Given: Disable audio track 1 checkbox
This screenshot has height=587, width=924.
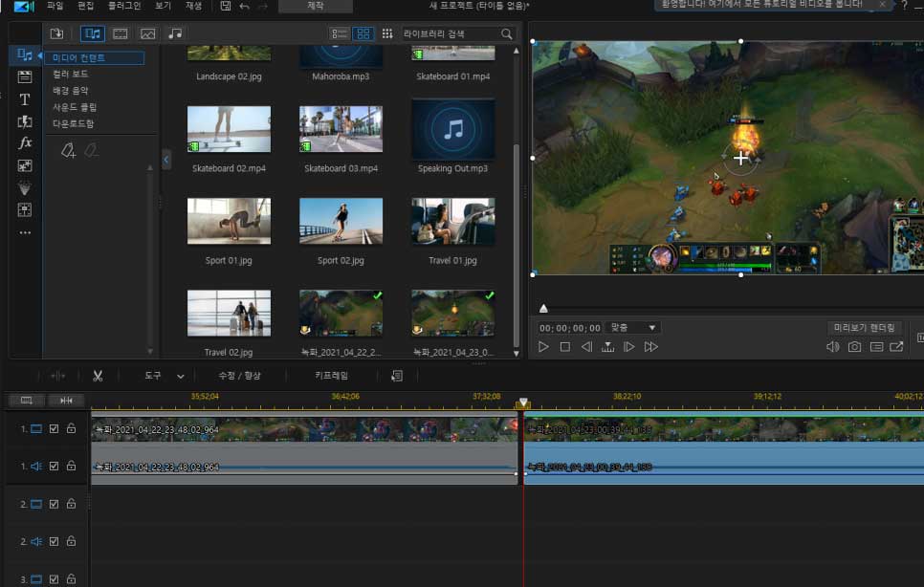Looking at the screenshot, I should click(x=55, y=466).
